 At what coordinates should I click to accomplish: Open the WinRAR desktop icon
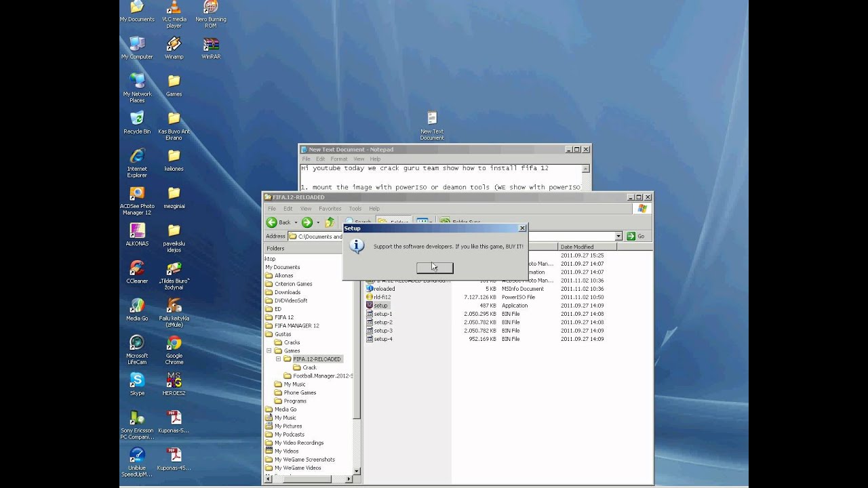click(211, 48)
